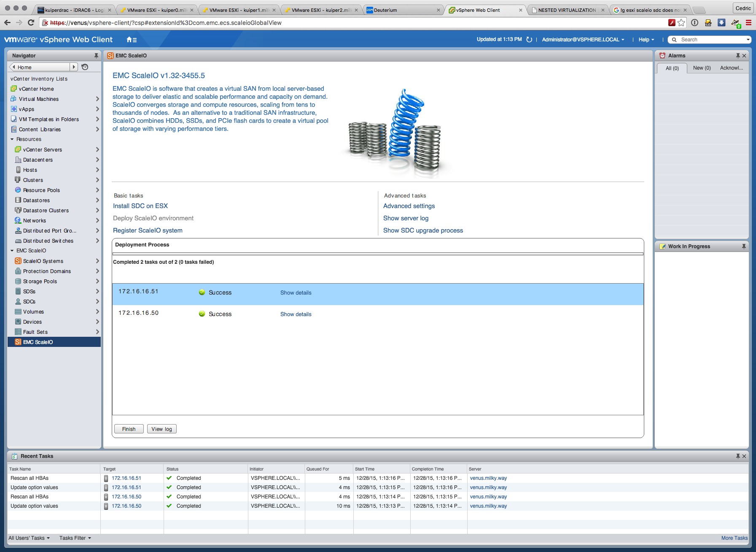Select Storage Pools in the sidebar
Viewport: 756px width, 552px height.
[40, 281]
